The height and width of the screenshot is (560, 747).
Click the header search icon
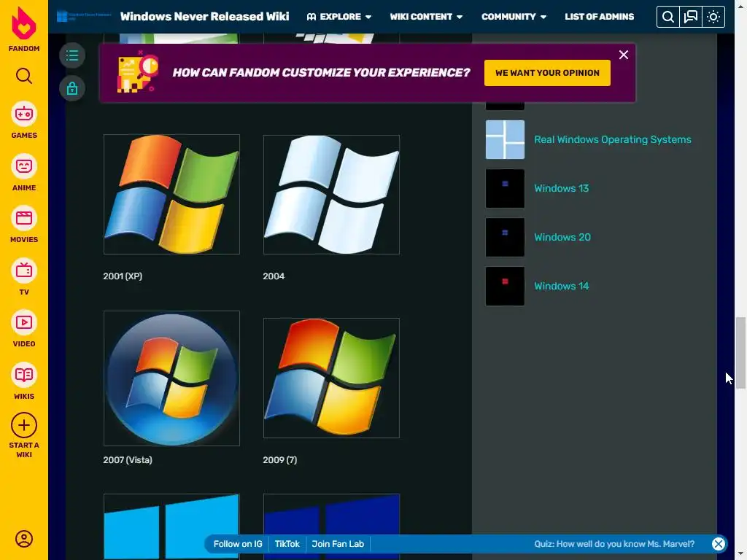[668, 17]
